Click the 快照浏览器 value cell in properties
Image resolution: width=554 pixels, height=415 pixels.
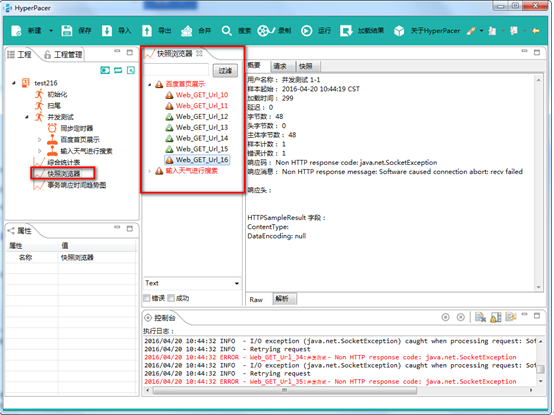tap(98, 257)
